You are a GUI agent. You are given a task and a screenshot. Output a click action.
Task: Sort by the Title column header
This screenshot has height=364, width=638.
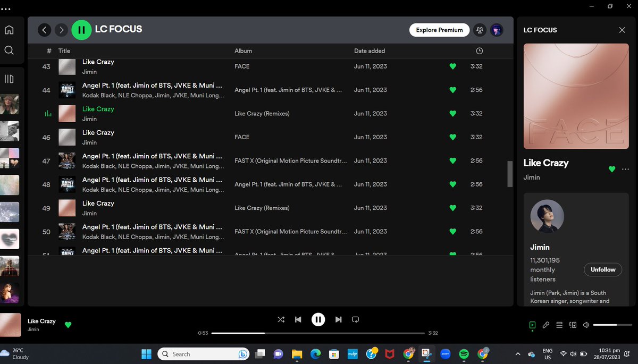(x=64, y=51)
